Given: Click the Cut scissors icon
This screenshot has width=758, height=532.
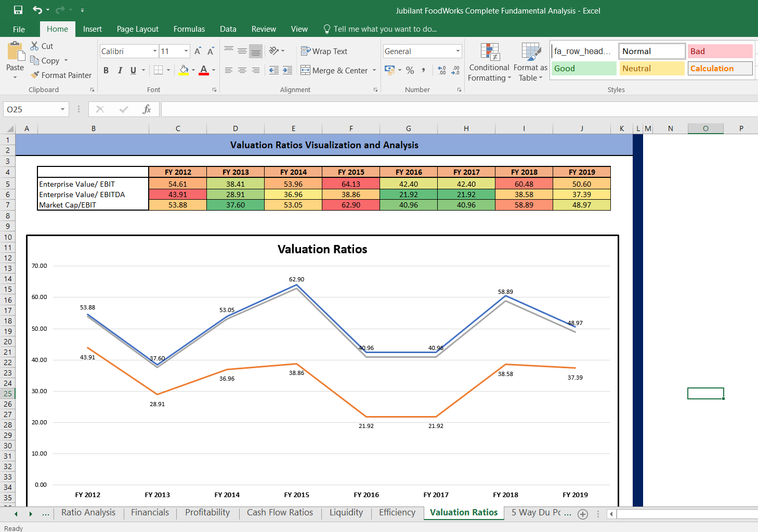Looking at the screenshot, I should (35, 46).
